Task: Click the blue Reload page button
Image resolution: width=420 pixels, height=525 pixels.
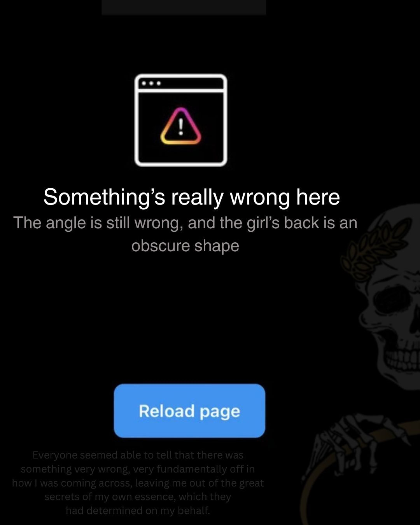Action: click(189, 411)
